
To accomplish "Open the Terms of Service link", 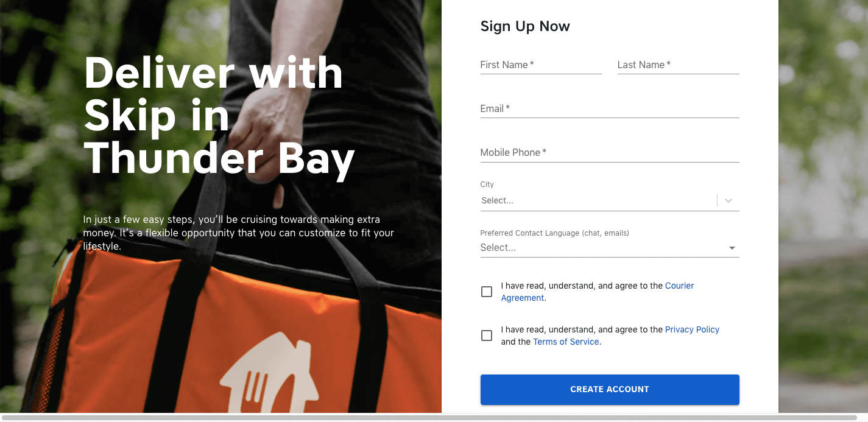I will pyautogui.click(x=566, y=342).
